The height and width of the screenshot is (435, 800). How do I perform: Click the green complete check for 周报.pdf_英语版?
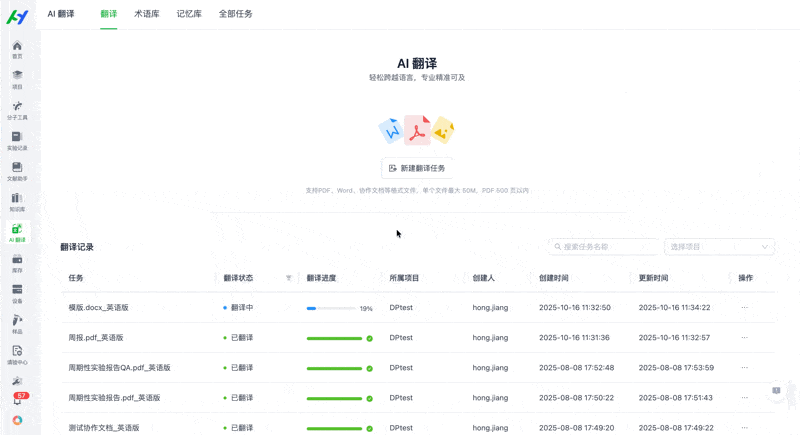tap(369, 338)
